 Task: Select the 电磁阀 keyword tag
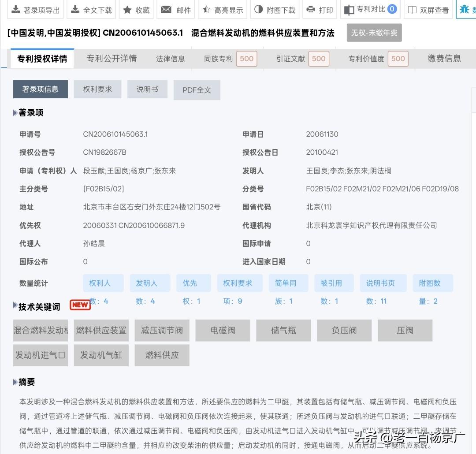click(x=223, y=330)
